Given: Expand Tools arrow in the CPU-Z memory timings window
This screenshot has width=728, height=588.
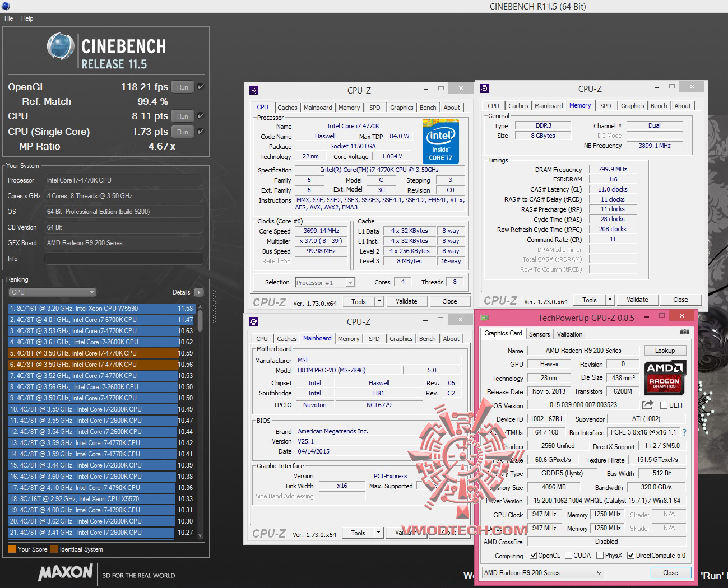Looking at the screenshot, I should (x=610, y=300).
